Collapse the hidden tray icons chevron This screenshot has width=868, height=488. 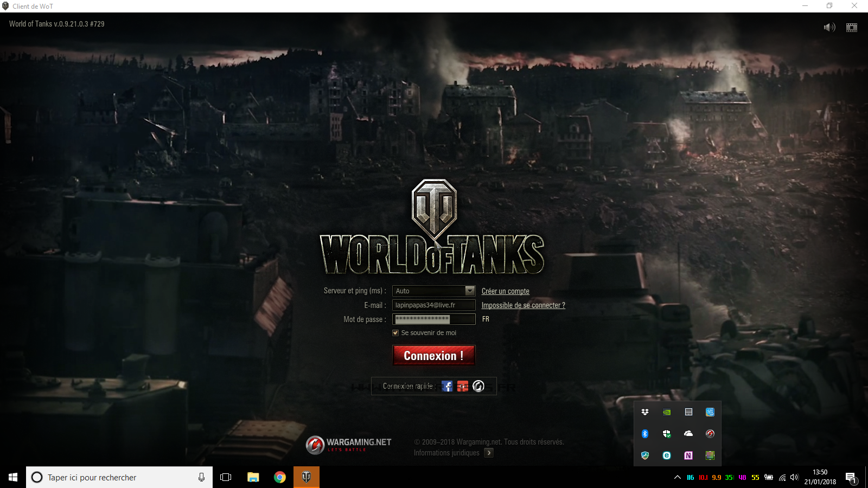coord(678,478)
